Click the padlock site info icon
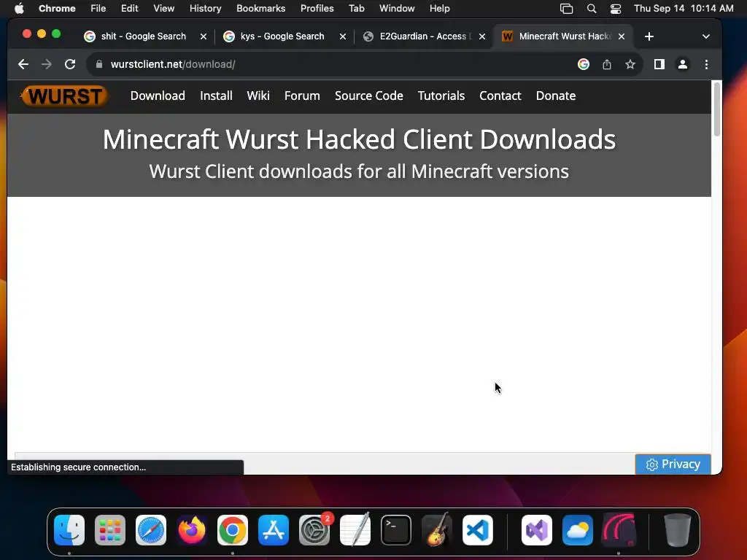The width and height of the screenshot is (747, 560). pyautogui.click(x=99, y=64)
